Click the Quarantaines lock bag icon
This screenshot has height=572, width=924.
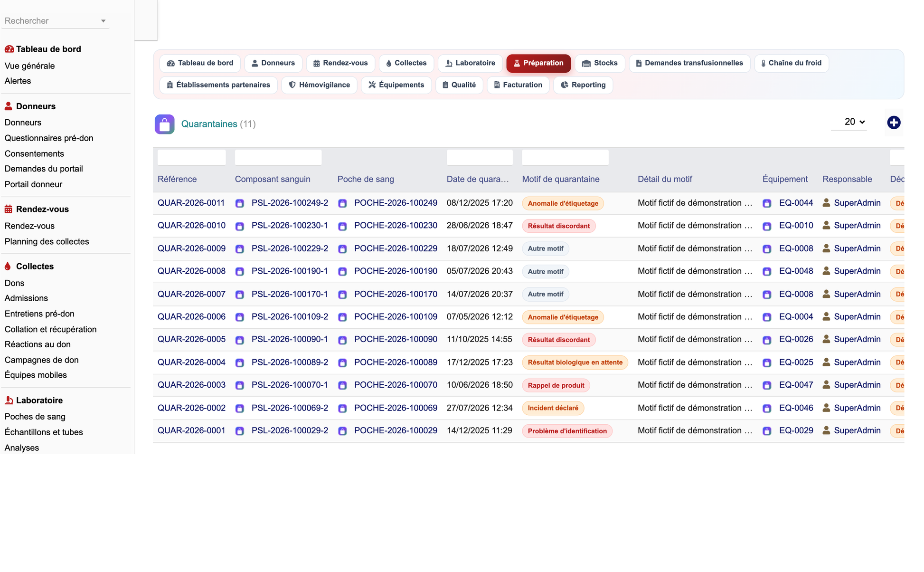click(165, 124)
